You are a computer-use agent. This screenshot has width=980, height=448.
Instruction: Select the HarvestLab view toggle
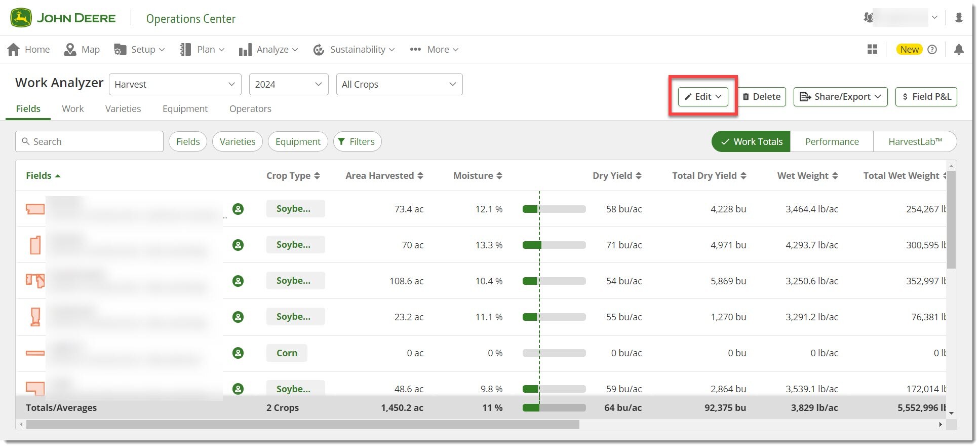tap(915, 141)
